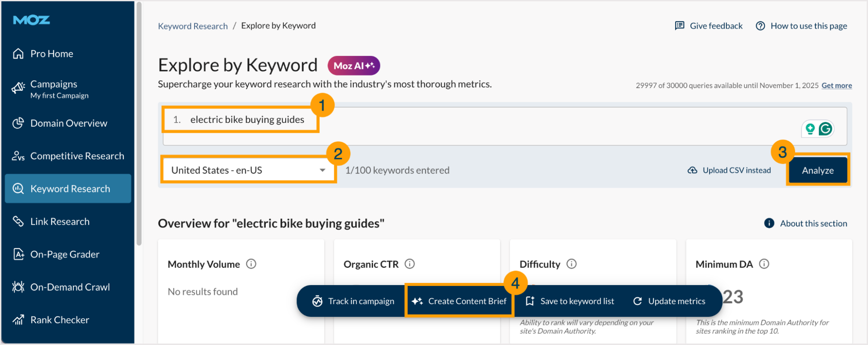868x345 pixels.
Task: Click the green lightbulb extension icon
Action: point(810,129)
